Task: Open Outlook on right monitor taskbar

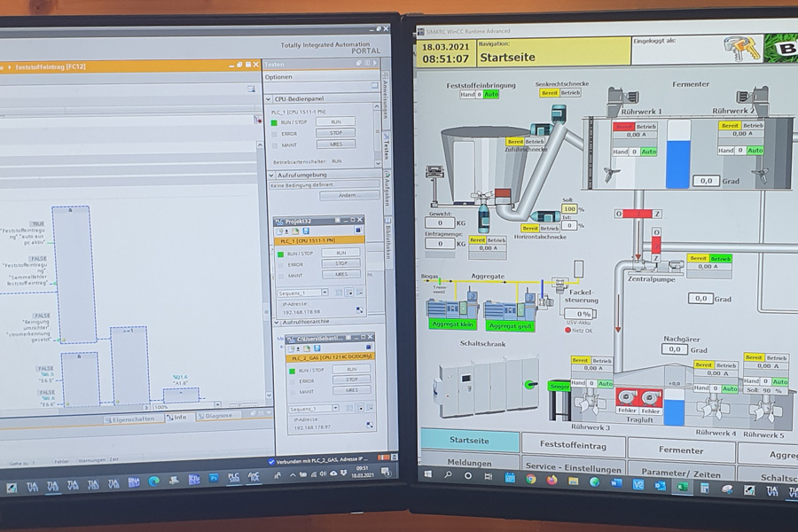Action: 660,486
